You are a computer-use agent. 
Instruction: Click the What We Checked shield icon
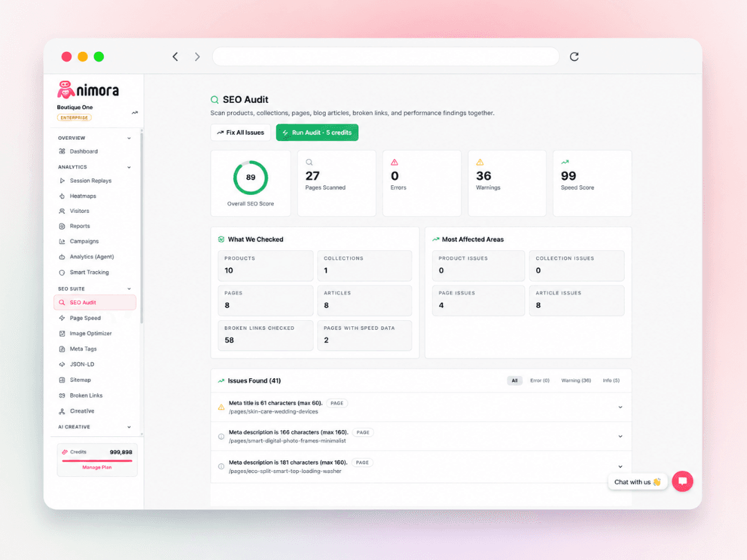pos(221,239)
